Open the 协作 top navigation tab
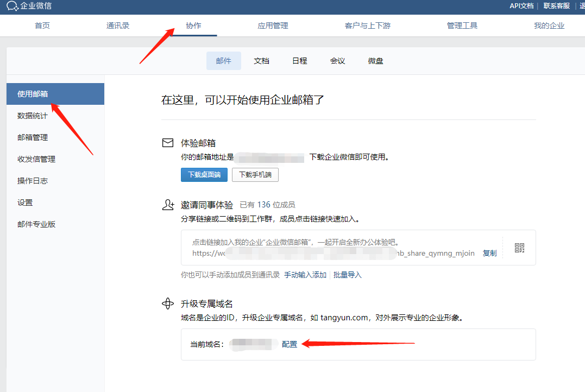This screenshot has height=392, width=585. pyautogui.click(x=193, y=26)
